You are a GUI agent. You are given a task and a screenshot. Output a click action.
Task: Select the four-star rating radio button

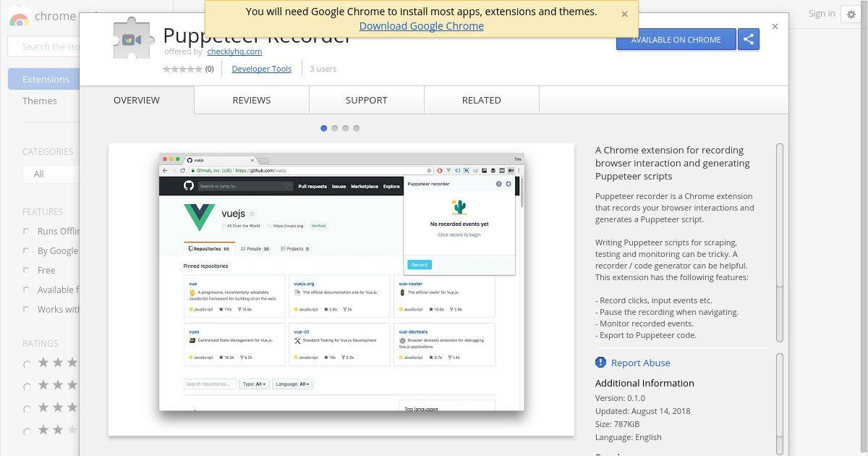tap(27, 387)
